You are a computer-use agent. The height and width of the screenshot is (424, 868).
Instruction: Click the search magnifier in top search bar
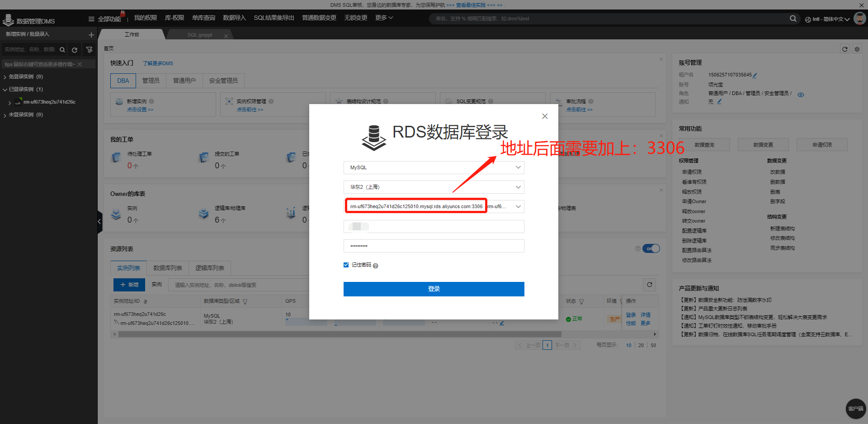[793, 19]
